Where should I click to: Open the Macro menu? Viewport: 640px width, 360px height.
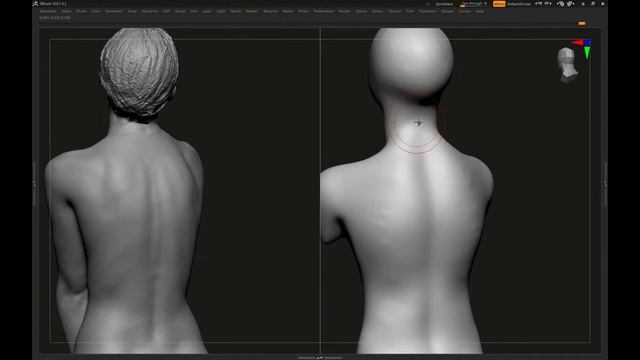click(236, 11)
